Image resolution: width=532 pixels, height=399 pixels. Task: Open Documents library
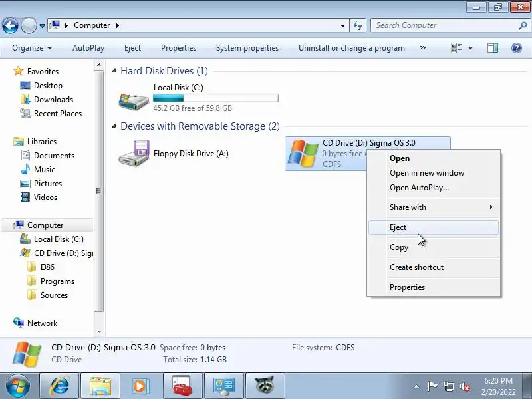click(54, 155)
